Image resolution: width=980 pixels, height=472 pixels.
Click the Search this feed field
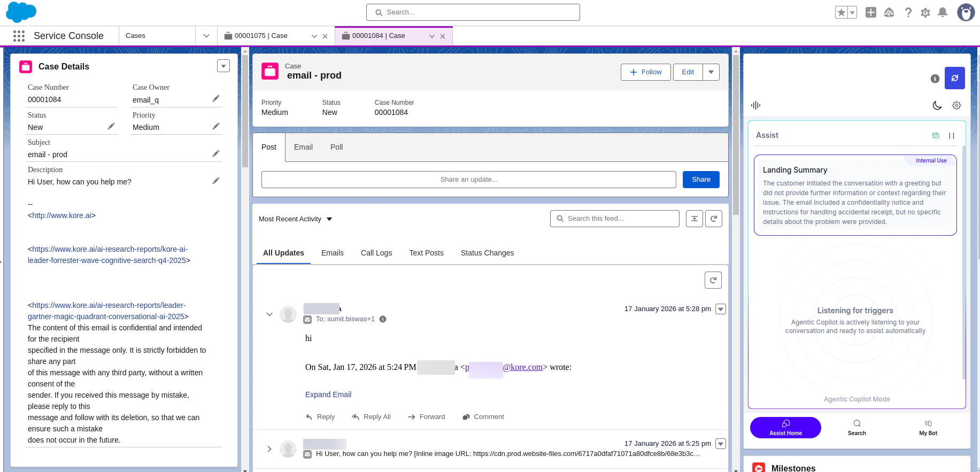click(x=615, y=219)
